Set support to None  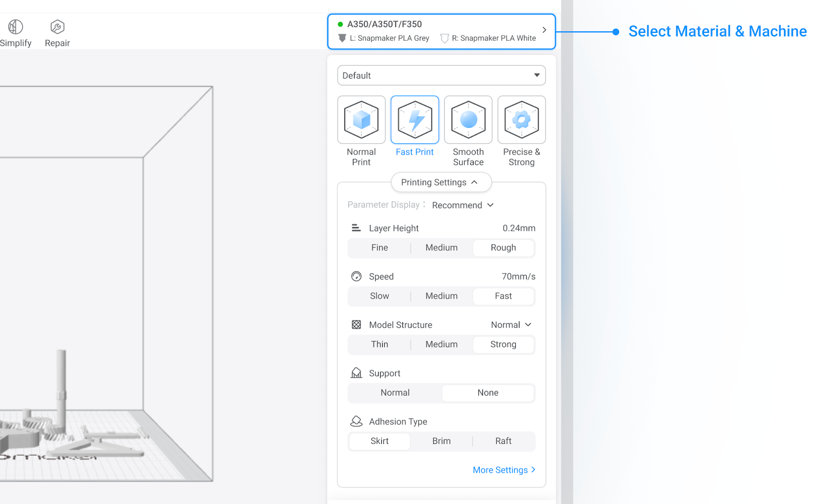(x=488, y=393)
